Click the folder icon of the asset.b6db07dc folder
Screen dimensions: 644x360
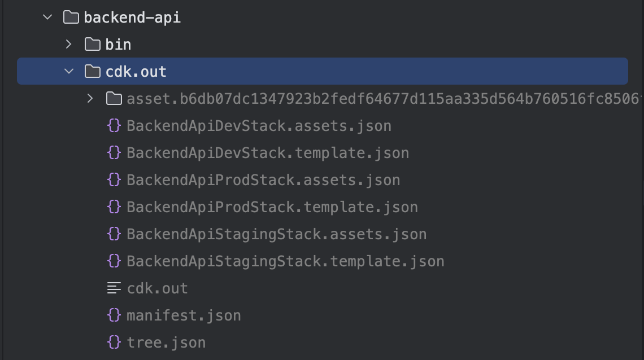point(114,99)
